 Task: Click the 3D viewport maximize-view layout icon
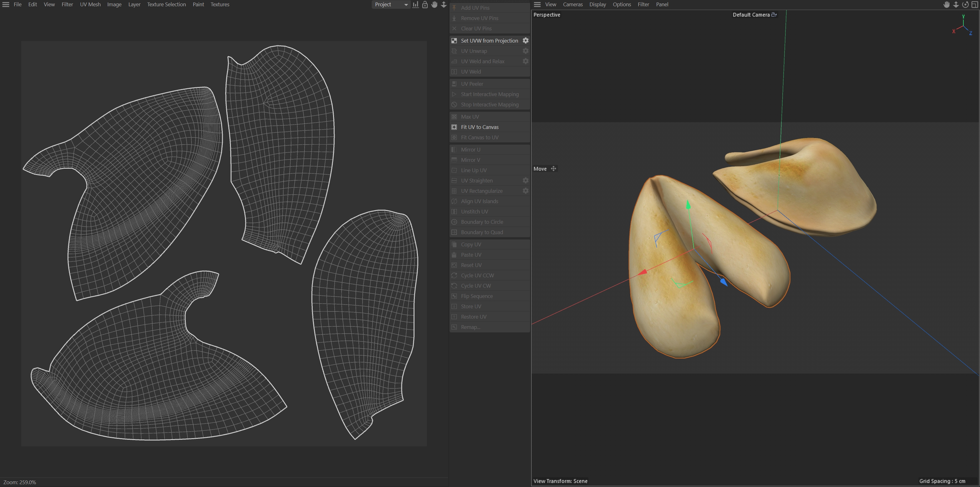click(975, 5)
